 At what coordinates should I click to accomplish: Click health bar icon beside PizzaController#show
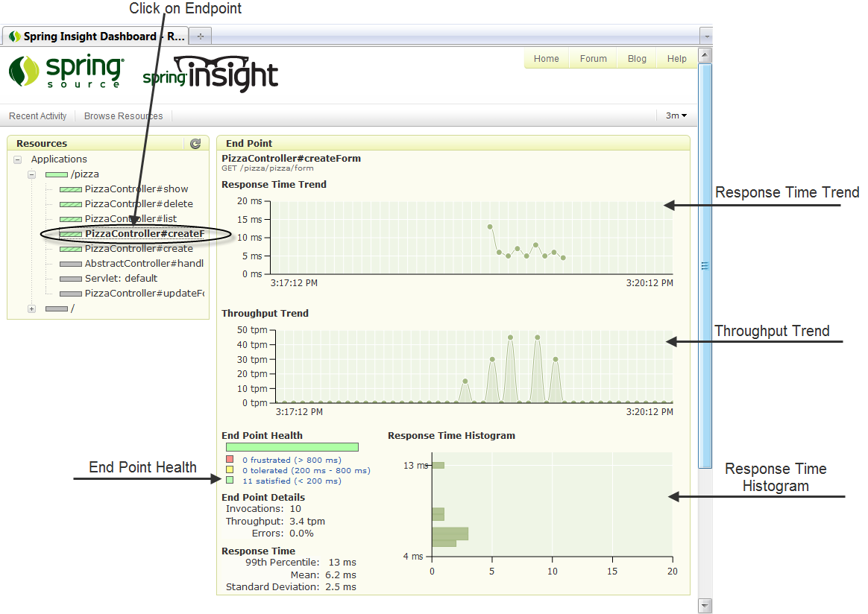[71, 189]
